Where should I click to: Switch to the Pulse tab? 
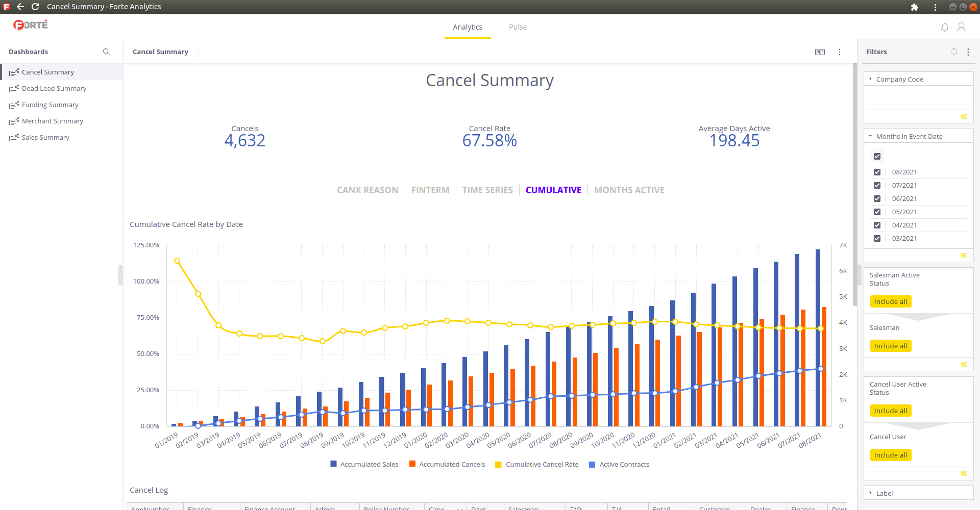(x=518, y=27)
